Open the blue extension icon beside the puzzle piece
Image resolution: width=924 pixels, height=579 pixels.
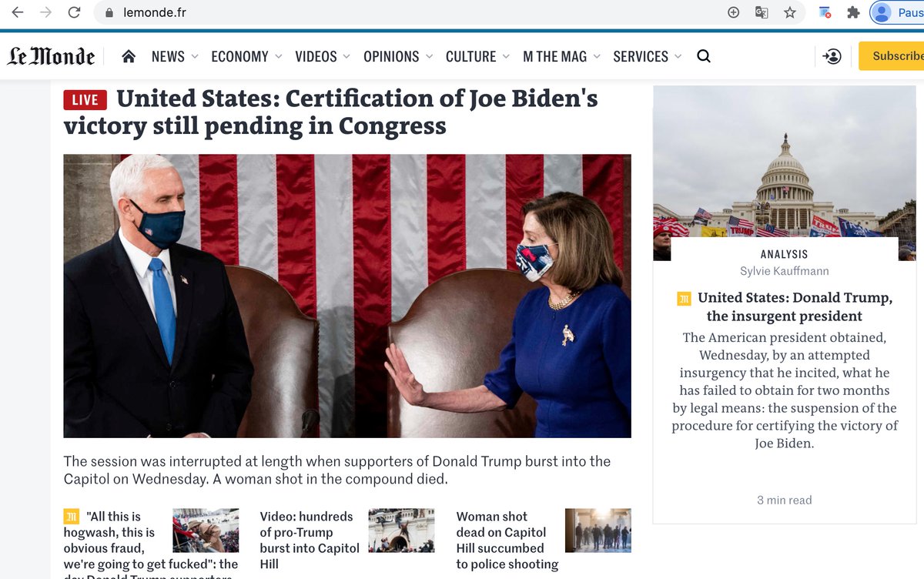pyautogui.click(x=825, y=12)
